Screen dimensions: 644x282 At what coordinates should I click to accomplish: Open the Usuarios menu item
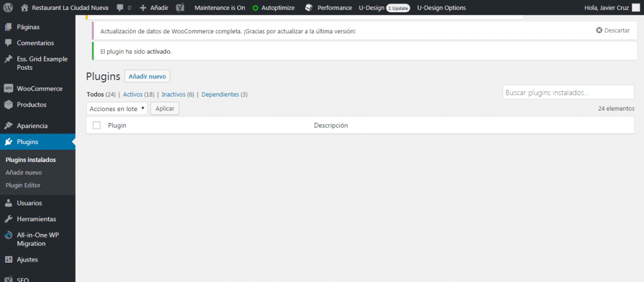click(x=29, y=203)
